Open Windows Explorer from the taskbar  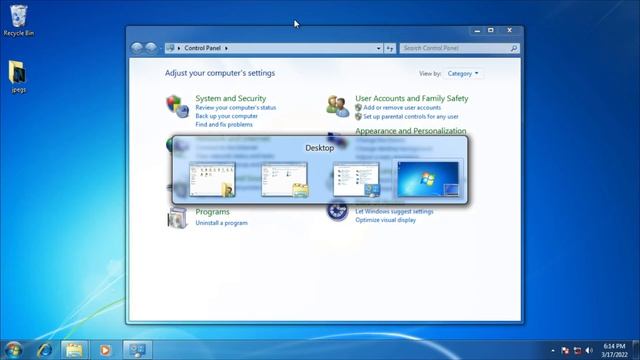pyautogui.click(x=74, y=350)
